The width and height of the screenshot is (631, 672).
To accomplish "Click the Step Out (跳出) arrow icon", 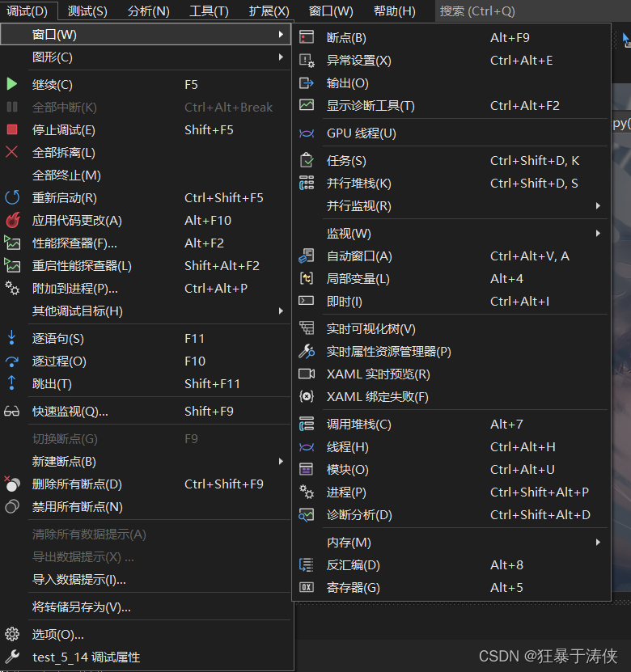I will [x=11, y=383].
